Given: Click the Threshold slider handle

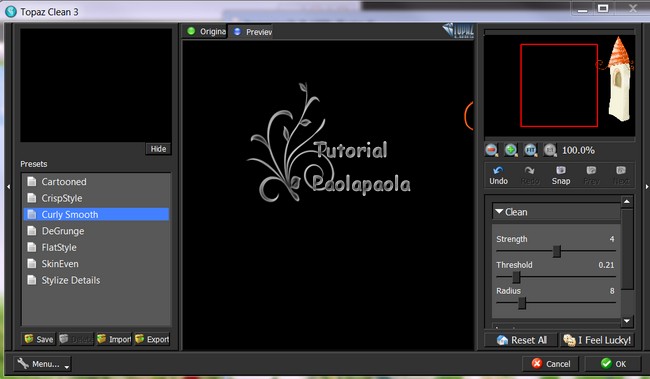Looking at the screenshot, I should [x=516, y=277].
